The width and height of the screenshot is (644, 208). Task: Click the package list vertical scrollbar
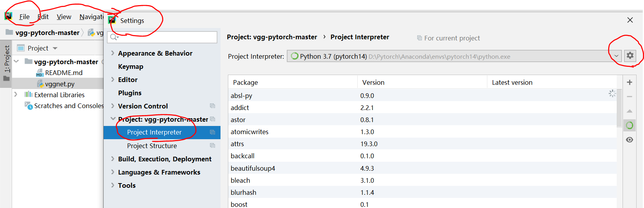(619, 107)
